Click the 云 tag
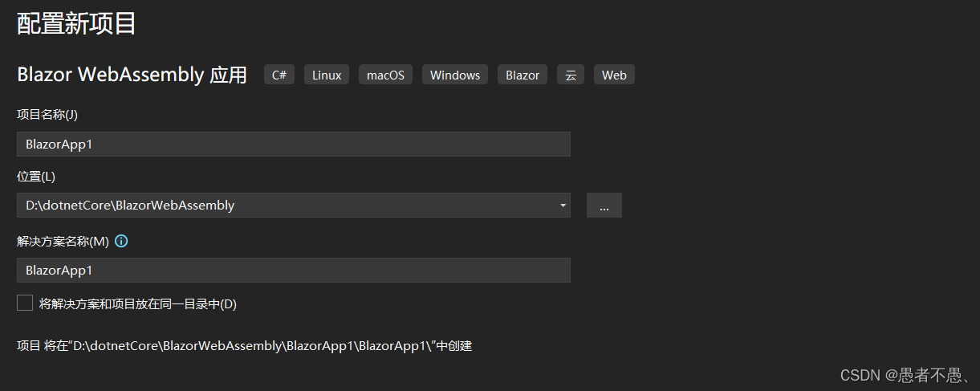Image resolution: width=980 pixels, height=391 pixels. 571,75
